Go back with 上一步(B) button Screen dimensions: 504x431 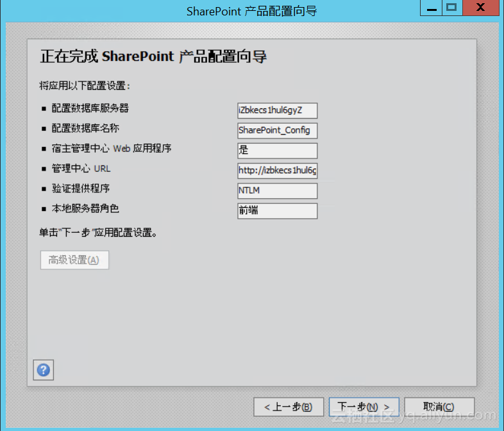[x=289, y=407]
